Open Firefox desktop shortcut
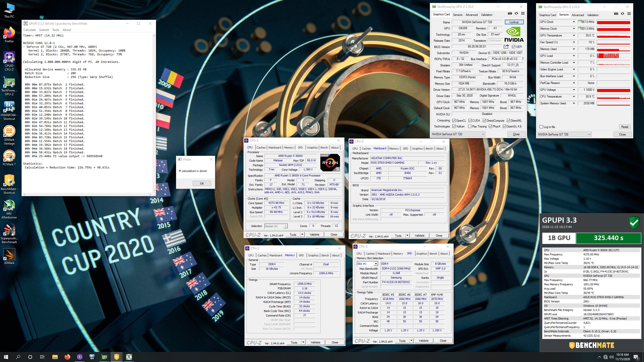The width and height of the screenshot is (644, 362). tap(9, 35)
